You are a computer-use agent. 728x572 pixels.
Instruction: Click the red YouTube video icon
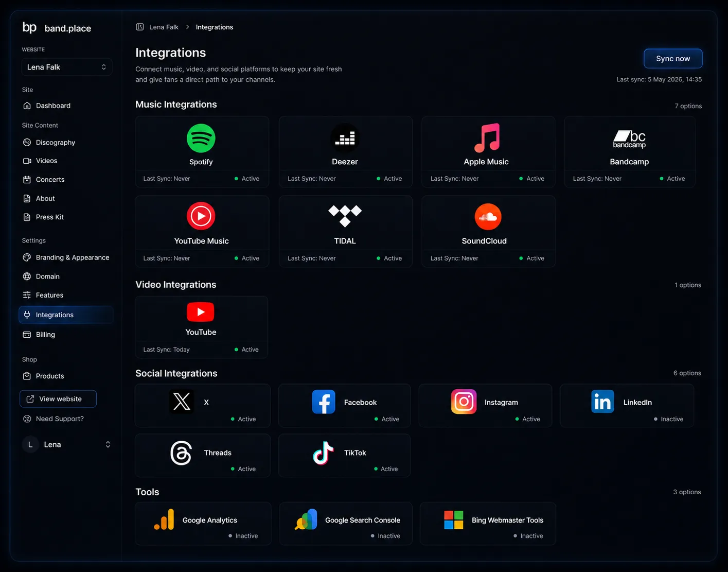pos(201,312)
